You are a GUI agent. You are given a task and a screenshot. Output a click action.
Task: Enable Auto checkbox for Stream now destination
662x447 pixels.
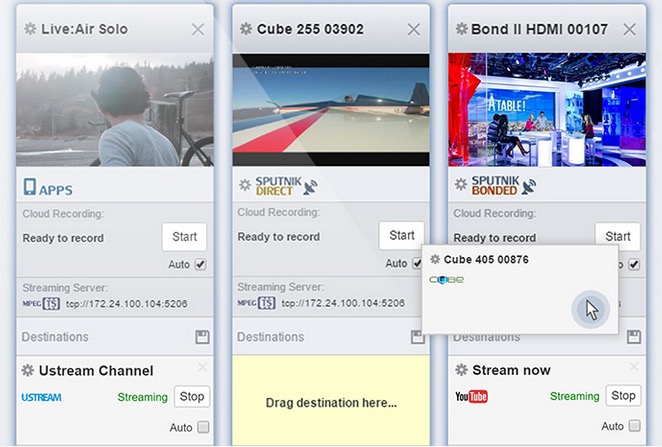634,427
